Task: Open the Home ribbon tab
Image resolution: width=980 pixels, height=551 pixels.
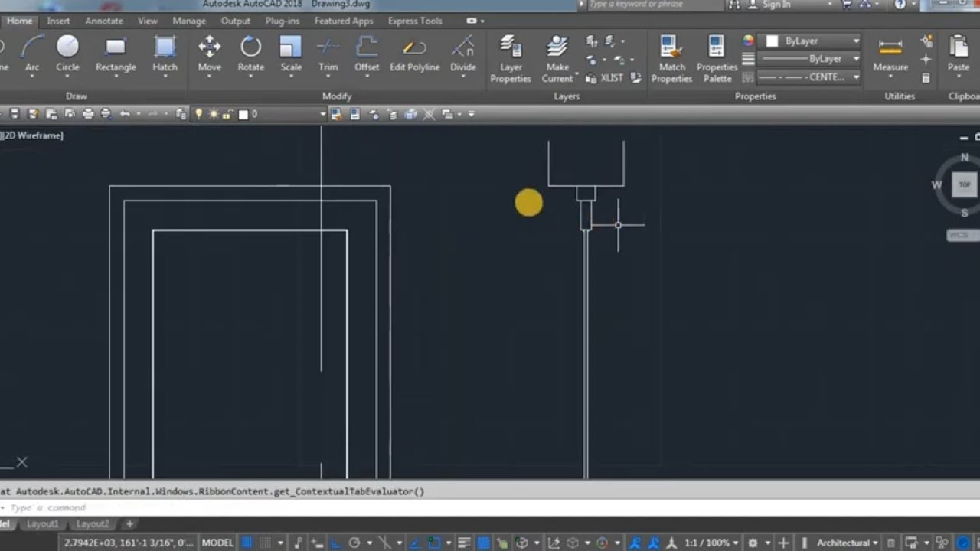Action: pyautogui.click(x=19, y=21)
